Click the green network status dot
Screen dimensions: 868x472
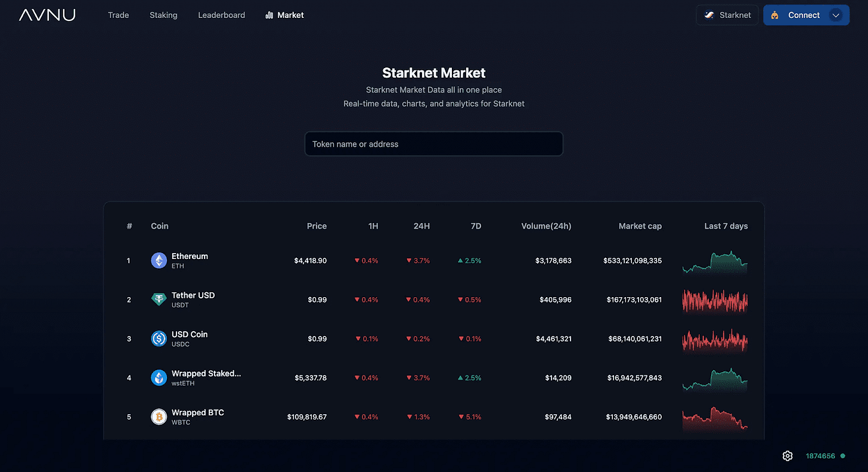842,456
